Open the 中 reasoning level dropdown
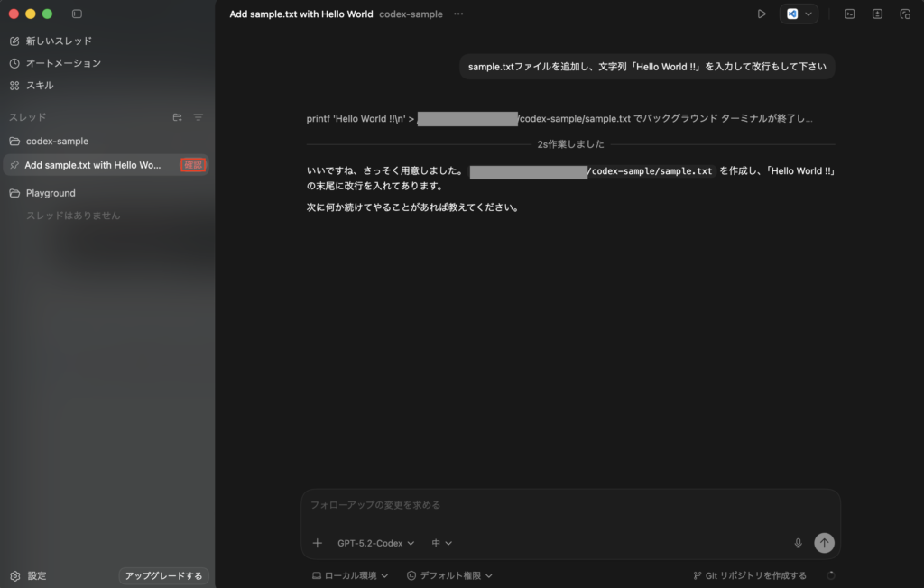This screenshot has width=924, height=588. click(x=442, y=543)
